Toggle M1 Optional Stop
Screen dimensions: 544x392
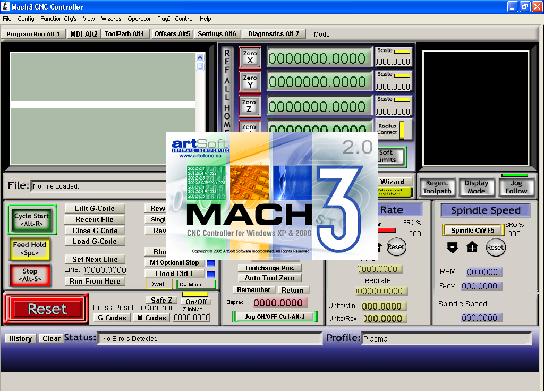174,262
